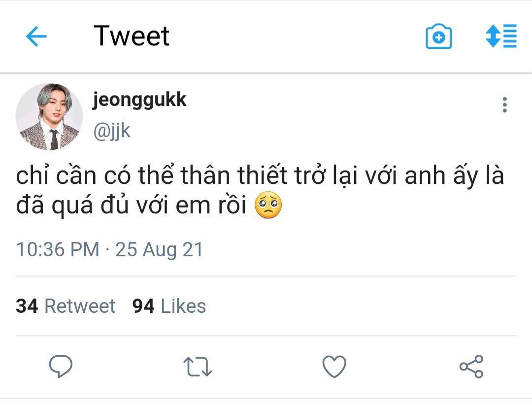Tap the camera add-photo icon
532x405 pixels.
click(x=438, y=37)
